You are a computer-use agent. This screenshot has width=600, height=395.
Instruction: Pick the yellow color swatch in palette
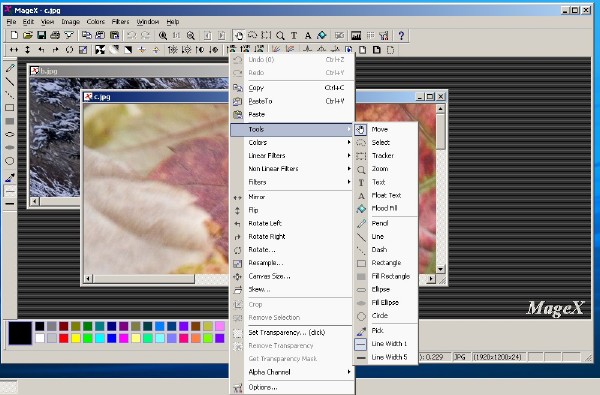click(76, 338)
